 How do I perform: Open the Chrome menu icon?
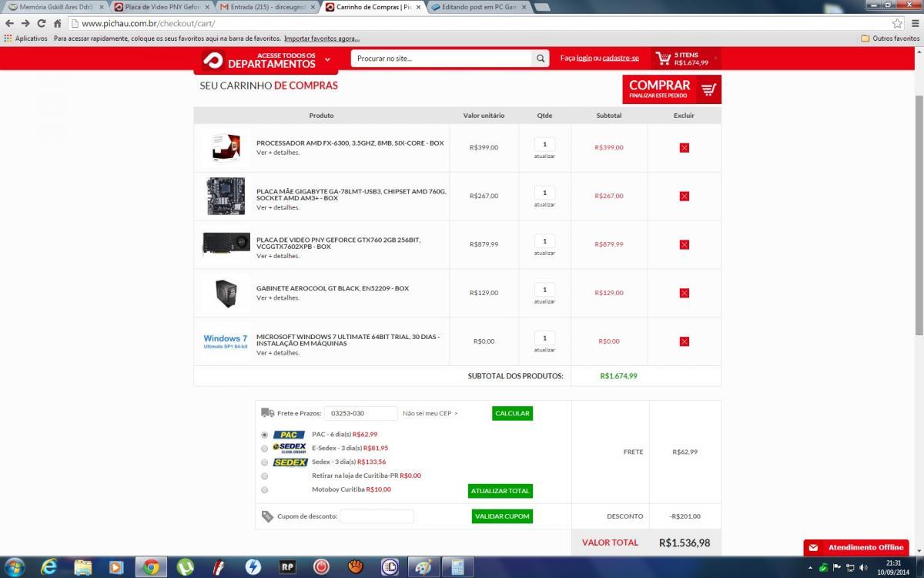point(914,23)
